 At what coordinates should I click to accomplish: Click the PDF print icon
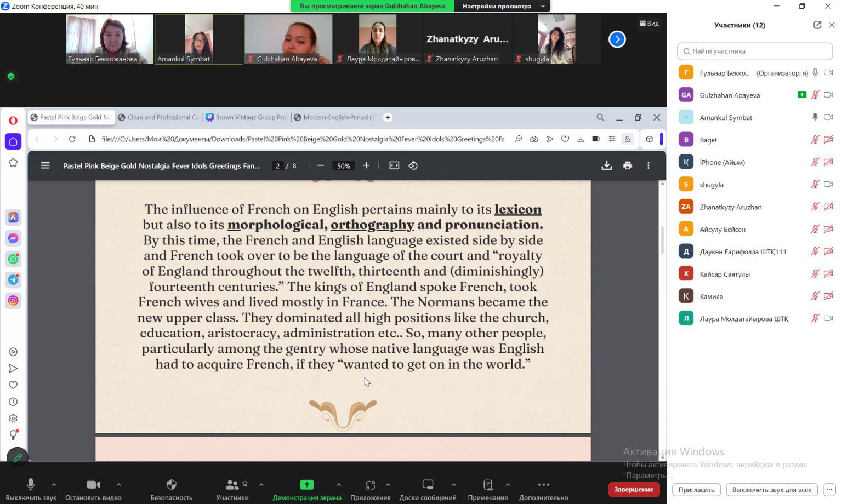coord(628,165)
